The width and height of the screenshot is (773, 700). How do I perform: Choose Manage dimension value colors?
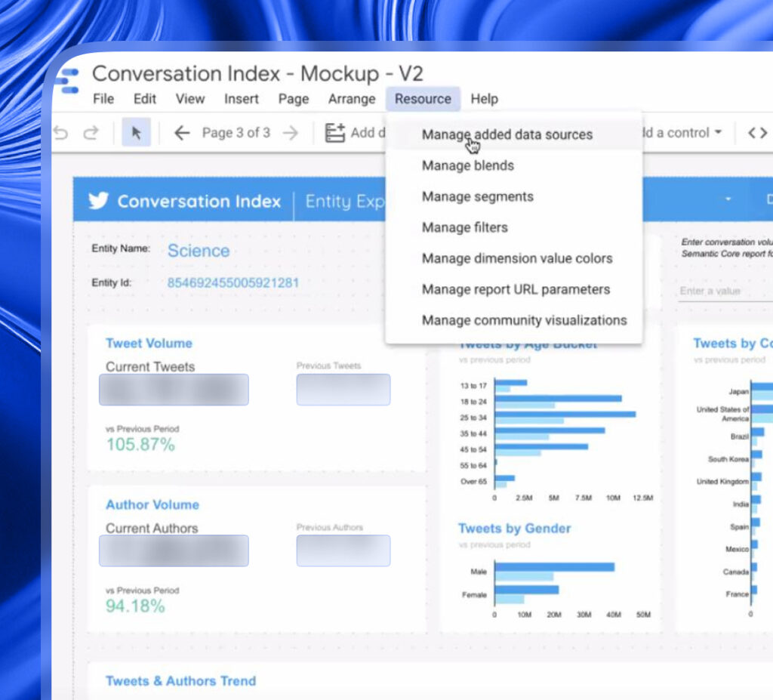514,258
